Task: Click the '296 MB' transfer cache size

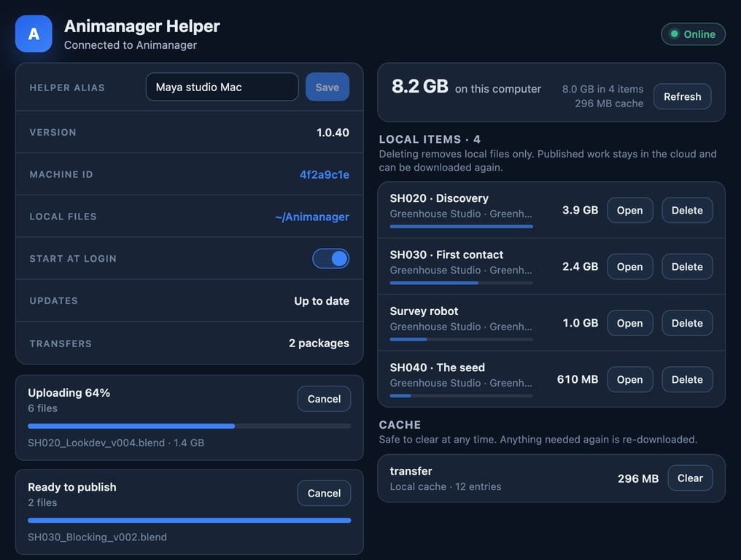Action: [637, 479]
